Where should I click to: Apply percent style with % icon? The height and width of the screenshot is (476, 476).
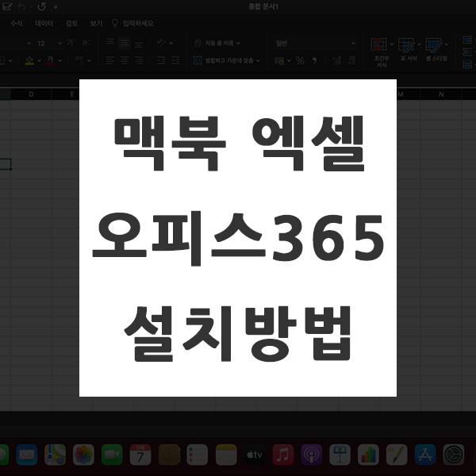pyautogui.click(x=300, y=61)
